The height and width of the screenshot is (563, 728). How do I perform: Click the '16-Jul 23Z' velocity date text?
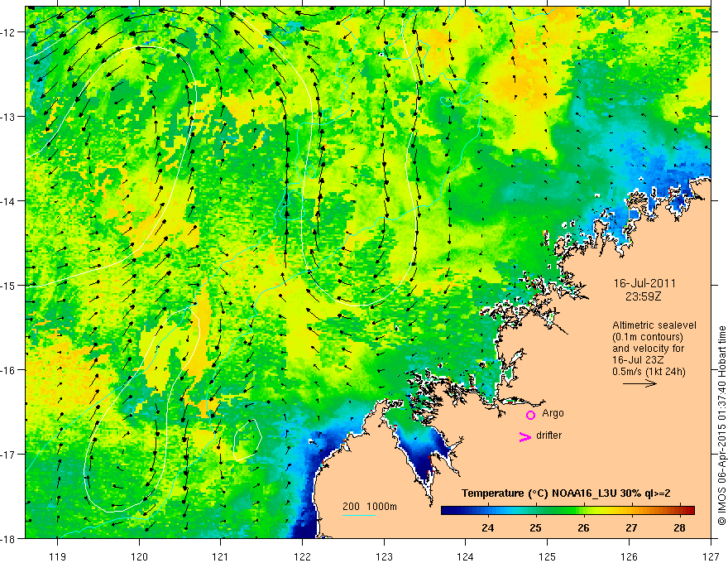coord(638,360)
